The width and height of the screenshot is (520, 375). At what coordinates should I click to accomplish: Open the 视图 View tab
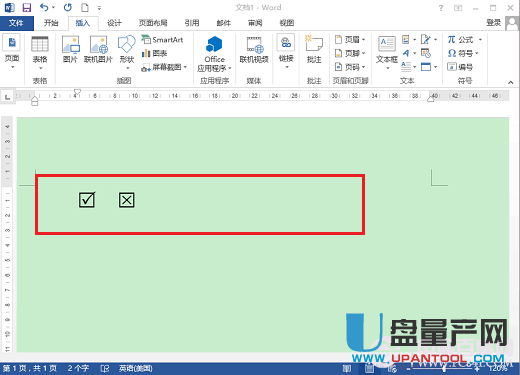point(287,23)
